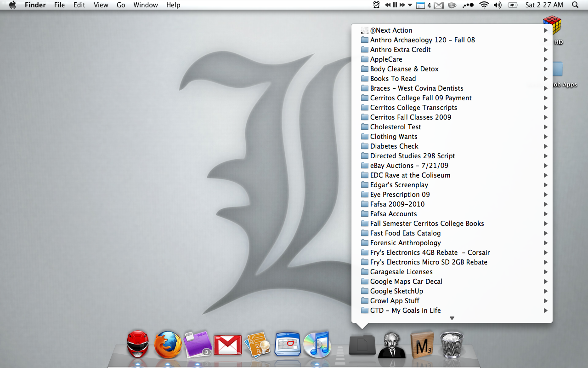Image resolution: width=588 pixels, height=368 pixels.
Task: Open the red Power Ranger helmet dock app
Action: 138,344
